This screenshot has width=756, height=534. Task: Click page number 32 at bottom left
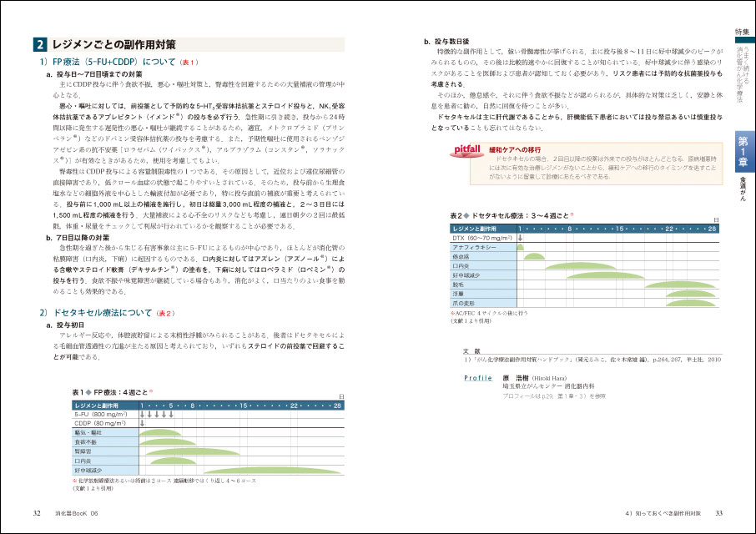(38, 512)
